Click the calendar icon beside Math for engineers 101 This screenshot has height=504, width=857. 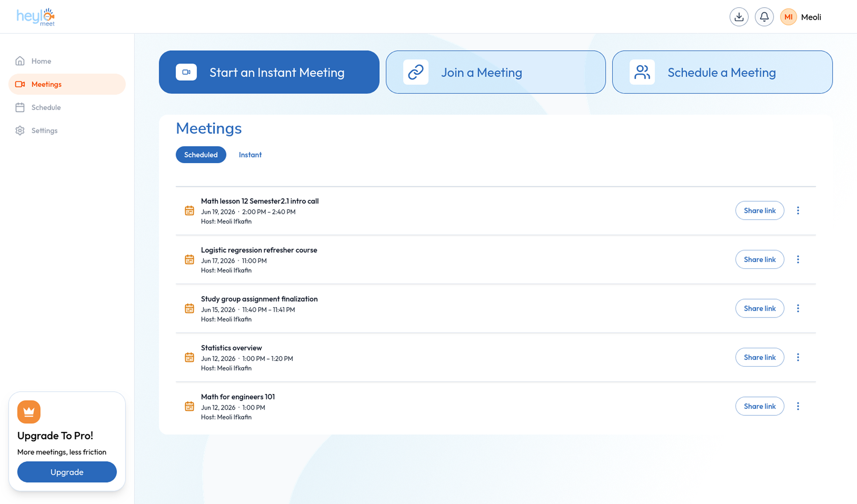pyautogui.click(x=189, y=406)
